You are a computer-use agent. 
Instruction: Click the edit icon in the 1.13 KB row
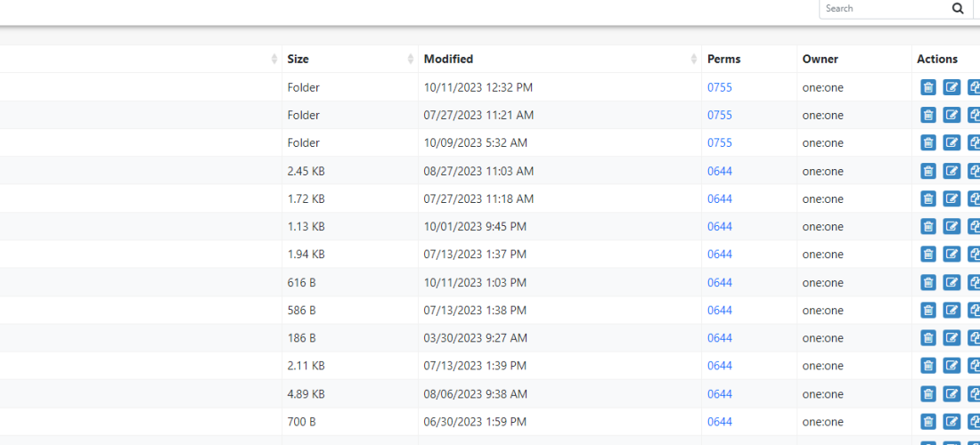951,227
